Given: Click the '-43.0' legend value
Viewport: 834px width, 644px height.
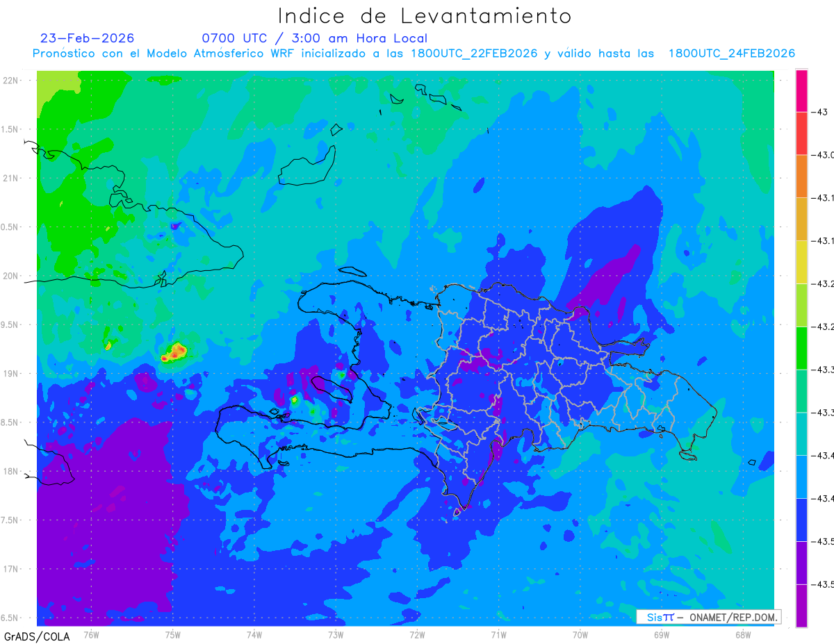Looking at the screenshot, I should (x=824, y=155).
